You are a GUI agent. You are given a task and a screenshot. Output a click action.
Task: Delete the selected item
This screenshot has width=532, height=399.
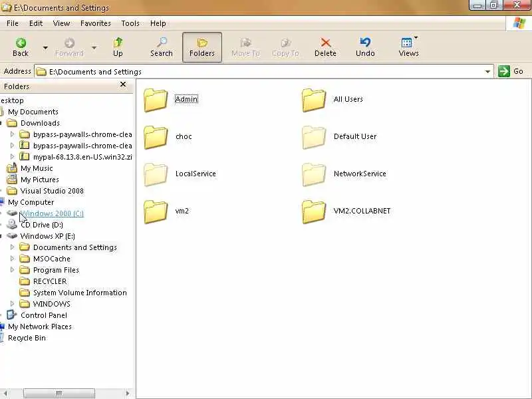[x=325, y=47]
